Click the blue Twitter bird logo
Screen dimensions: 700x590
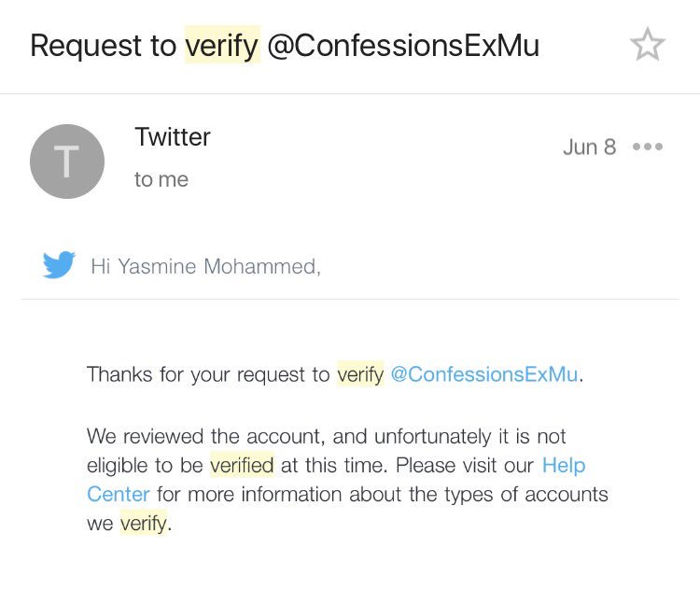pos(59,266)
